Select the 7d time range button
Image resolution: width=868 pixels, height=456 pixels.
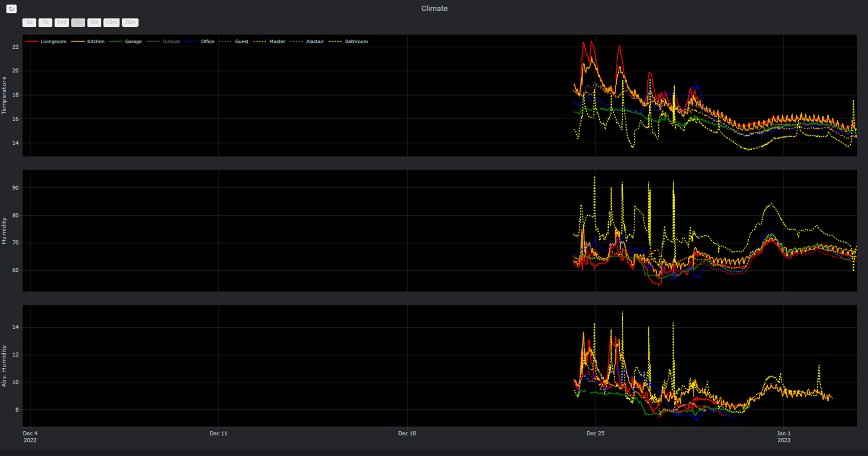point(45,22)
